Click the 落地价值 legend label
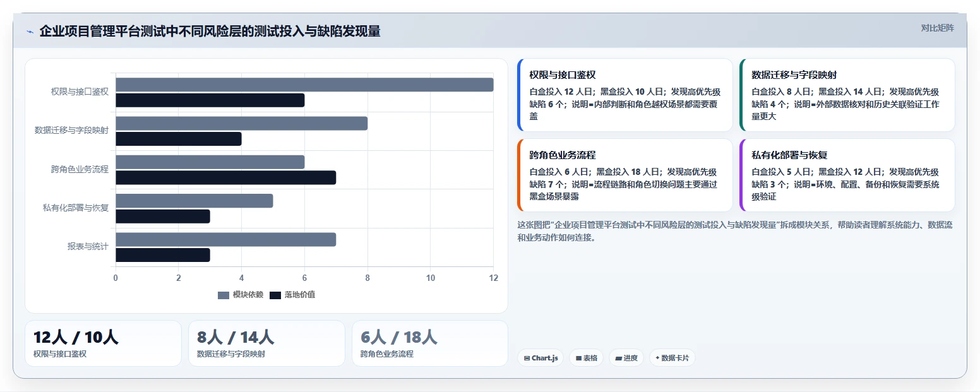 300,295
